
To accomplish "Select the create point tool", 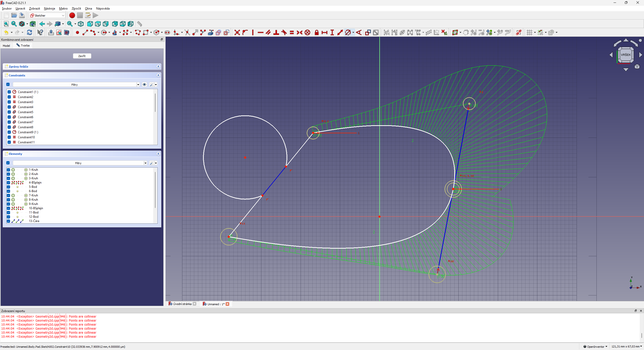I will tap(77, 32).
